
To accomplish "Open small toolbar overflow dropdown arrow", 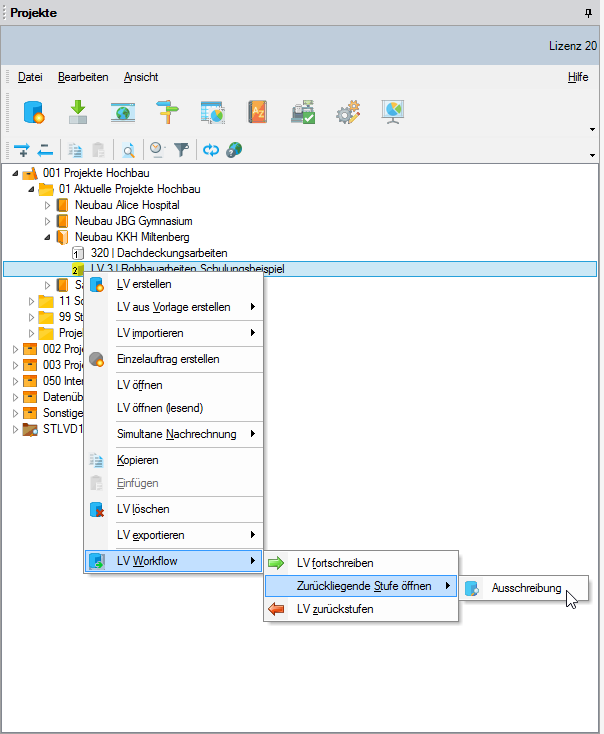I will [x=592, y=155].
